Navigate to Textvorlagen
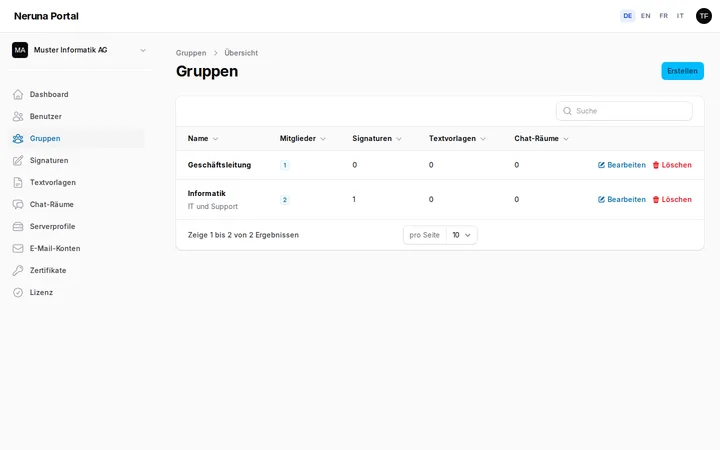 pos(77,183)
